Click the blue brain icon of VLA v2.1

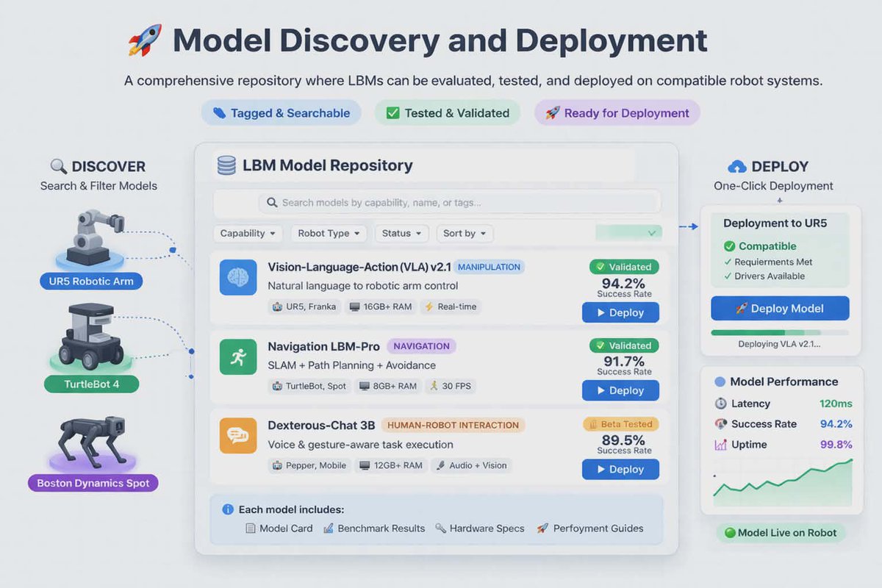click(x=238, y=278)
